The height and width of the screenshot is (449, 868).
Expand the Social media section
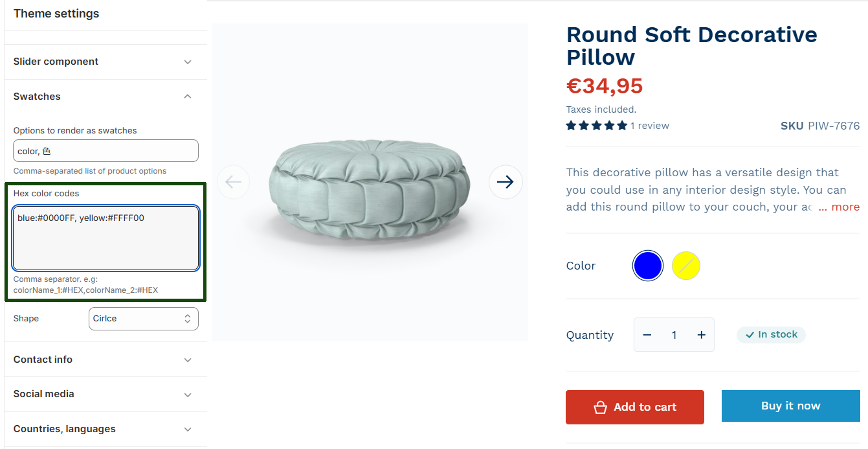(x=105, y=394)
